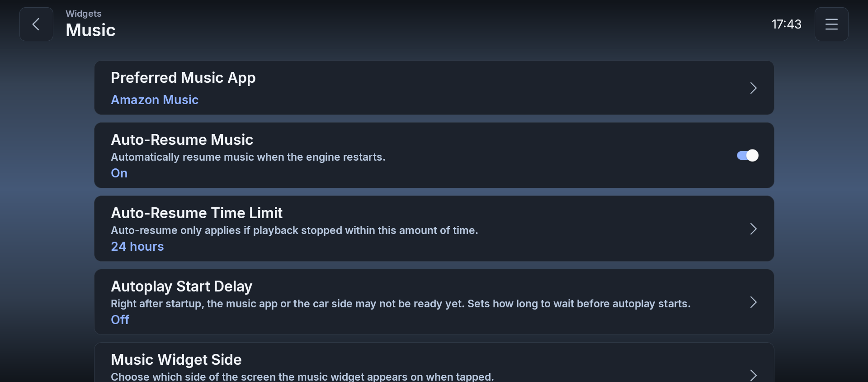Tap the chevron on Music Widget Side
Viewport: 868px width, 382px height.
tap(753, 375)
